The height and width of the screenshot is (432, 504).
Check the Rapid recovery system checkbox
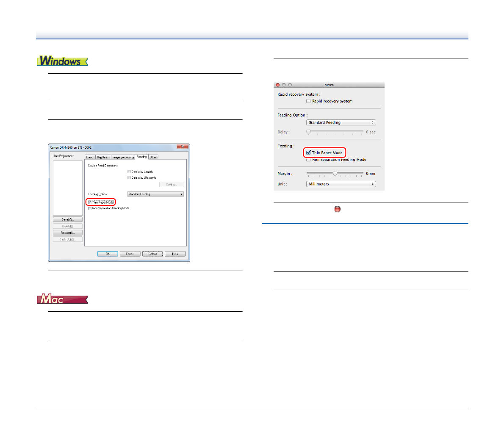click(308, 101)
